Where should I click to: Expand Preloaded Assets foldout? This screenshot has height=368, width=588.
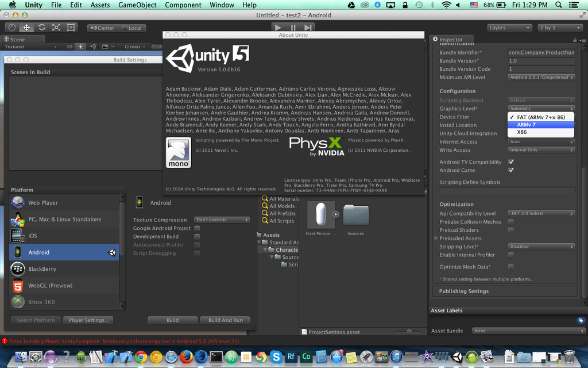[x=436, y=238]
